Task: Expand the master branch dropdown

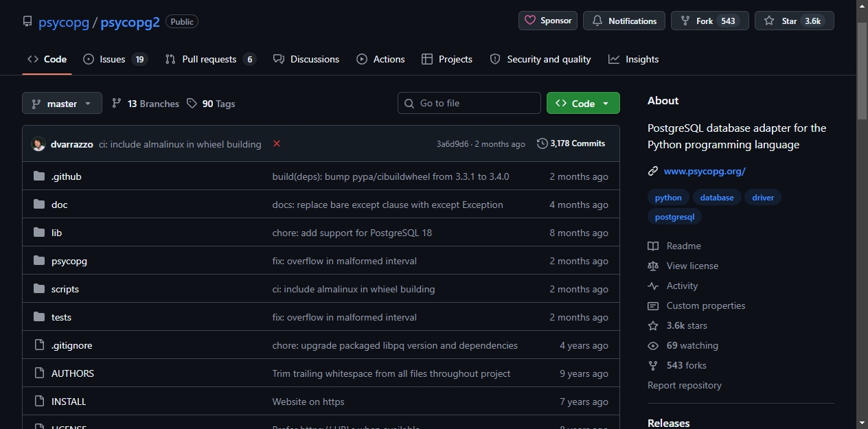Action: click(62, 104)
